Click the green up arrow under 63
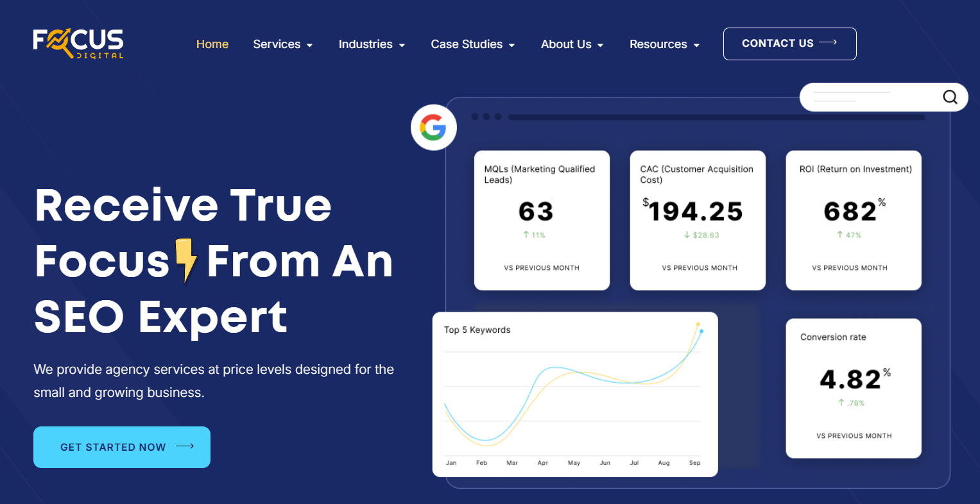Image resolution: width=980 pixels, height=504 pixels. coord(526,235)
